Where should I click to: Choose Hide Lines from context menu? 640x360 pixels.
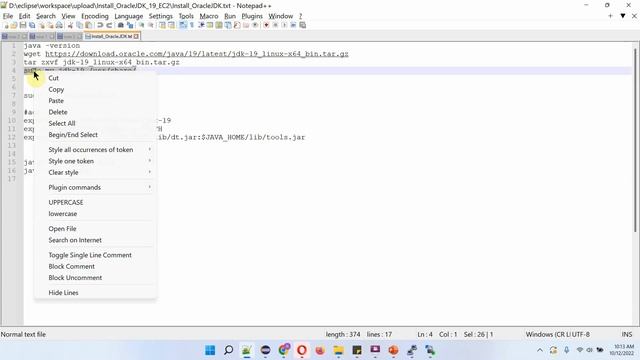pos(63,293)
